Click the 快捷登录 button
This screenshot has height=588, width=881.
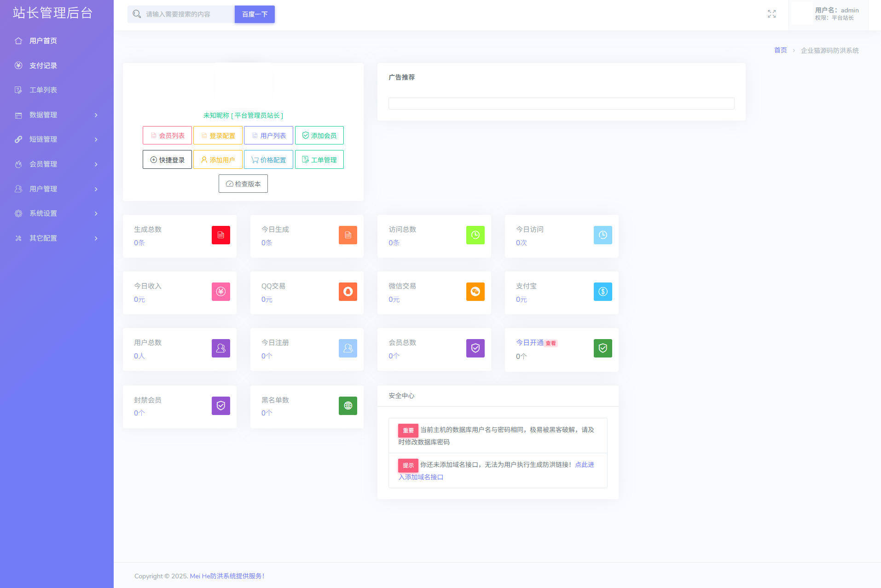pyautogui.click(x=167, y=160)
